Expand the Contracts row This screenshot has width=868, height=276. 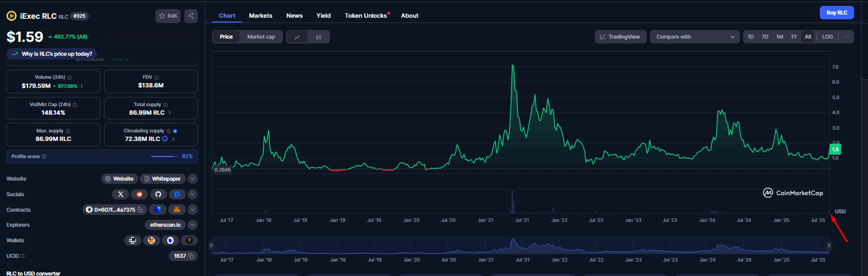193,210
